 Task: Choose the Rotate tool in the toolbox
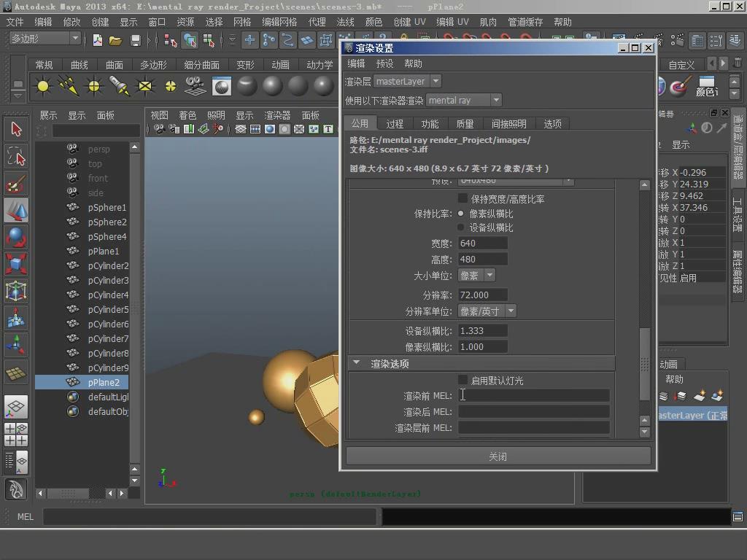pos(16,237)
